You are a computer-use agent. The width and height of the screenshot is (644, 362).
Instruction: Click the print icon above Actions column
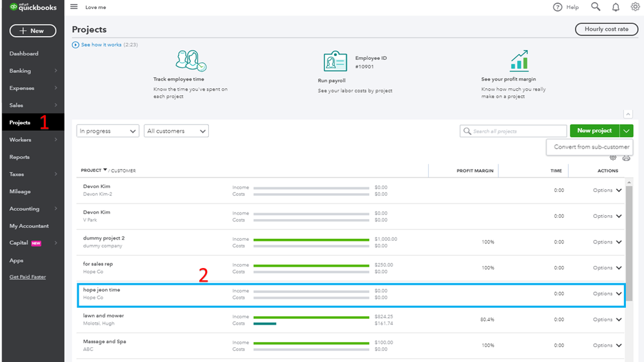626,158
